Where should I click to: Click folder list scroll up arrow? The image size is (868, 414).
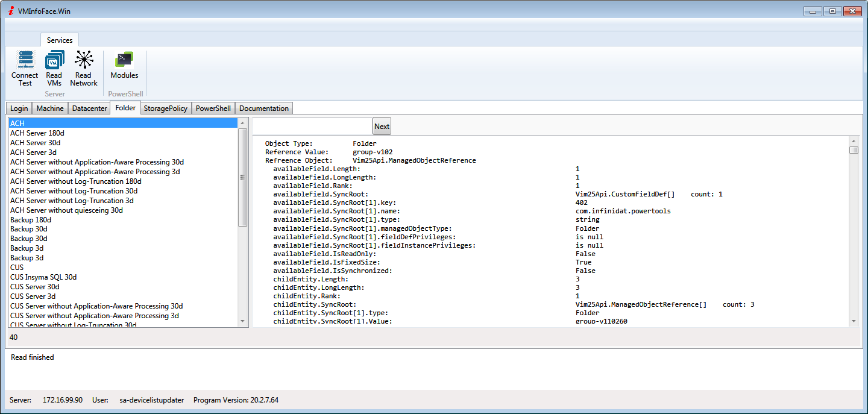point(243,123)
